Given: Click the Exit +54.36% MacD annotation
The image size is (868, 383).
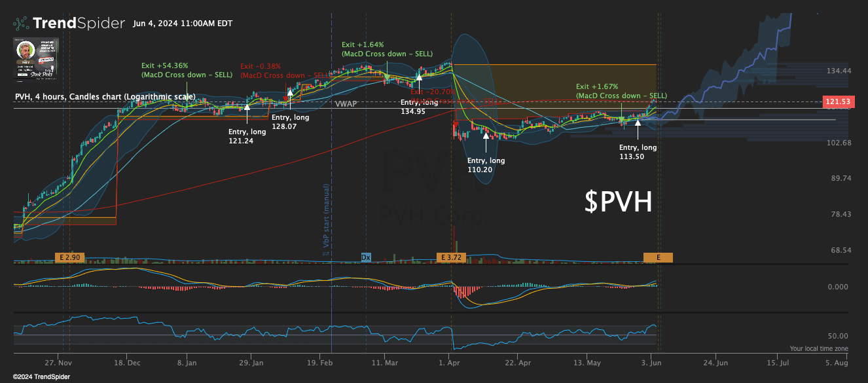Looking at the screenshot, I should point(186,70).
